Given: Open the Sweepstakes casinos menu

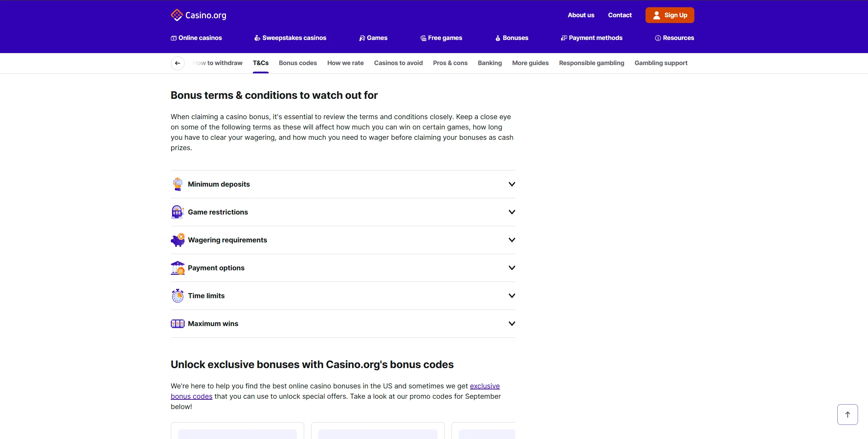Looking at the screenshot, I should pos(290,38).
